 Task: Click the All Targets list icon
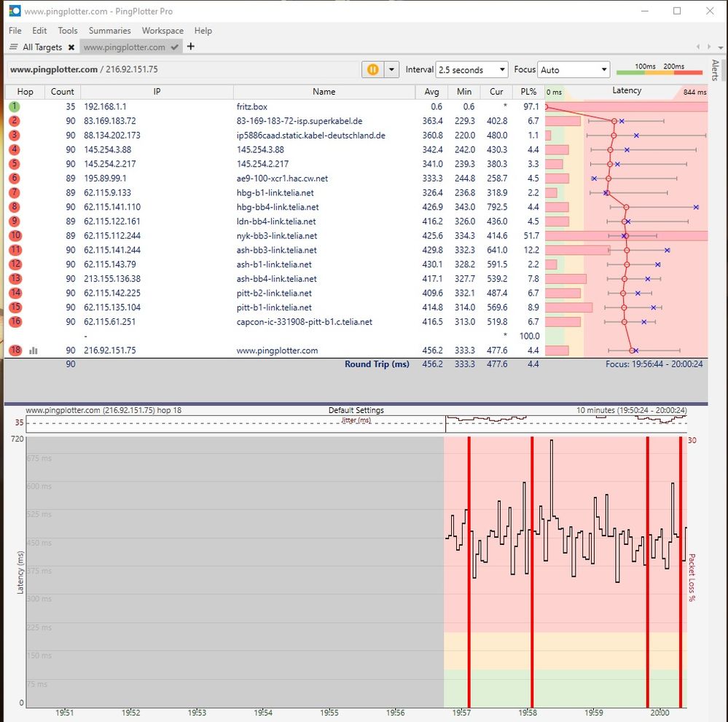pos(13,47)
